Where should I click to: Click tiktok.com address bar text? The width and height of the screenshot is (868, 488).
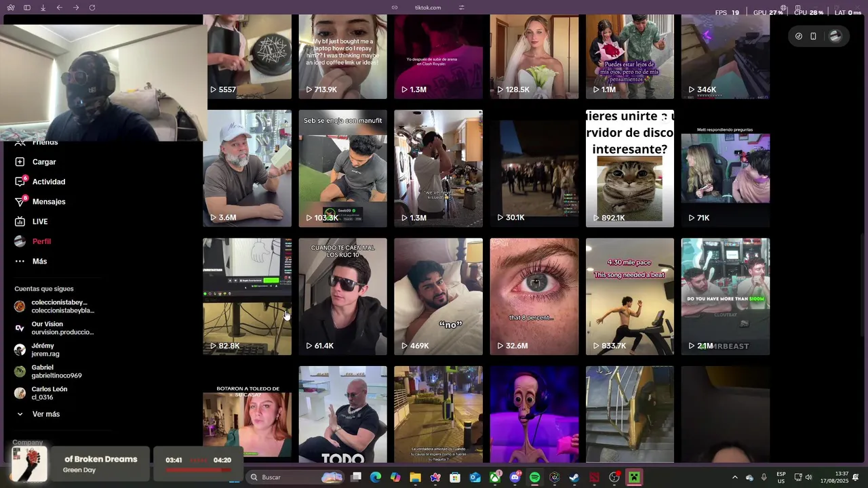coord(428,7)
